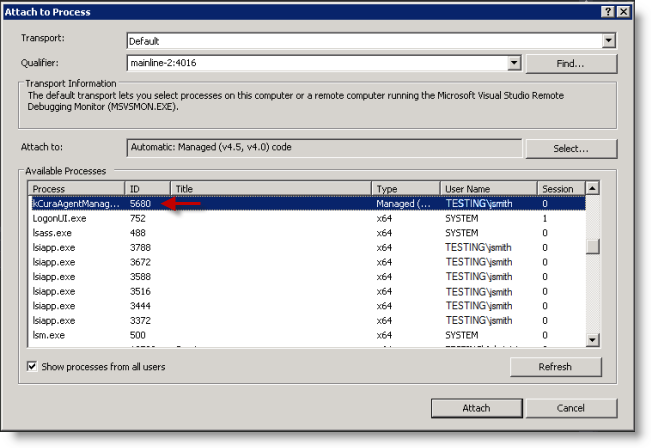
Task: Click the process list scroll up arrow
Action: (x=592, y=189)
